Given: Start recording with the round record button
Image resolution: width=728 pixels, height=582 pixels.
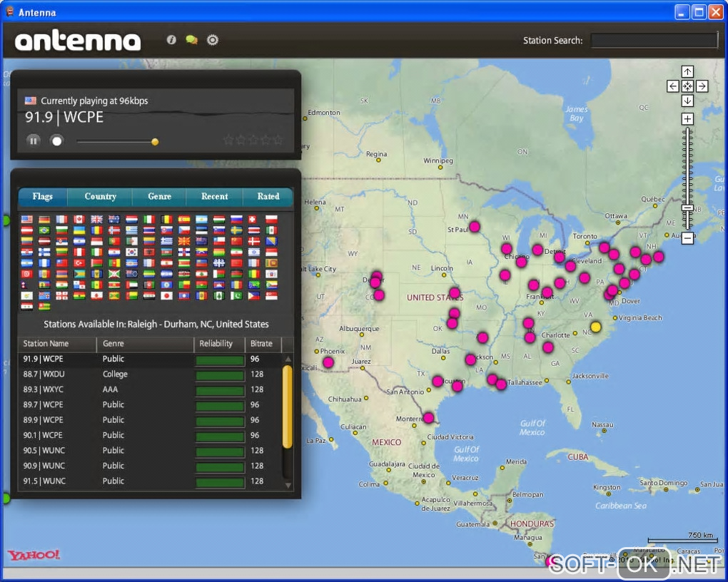Looking at the screenshot, I should click(56, 141).
